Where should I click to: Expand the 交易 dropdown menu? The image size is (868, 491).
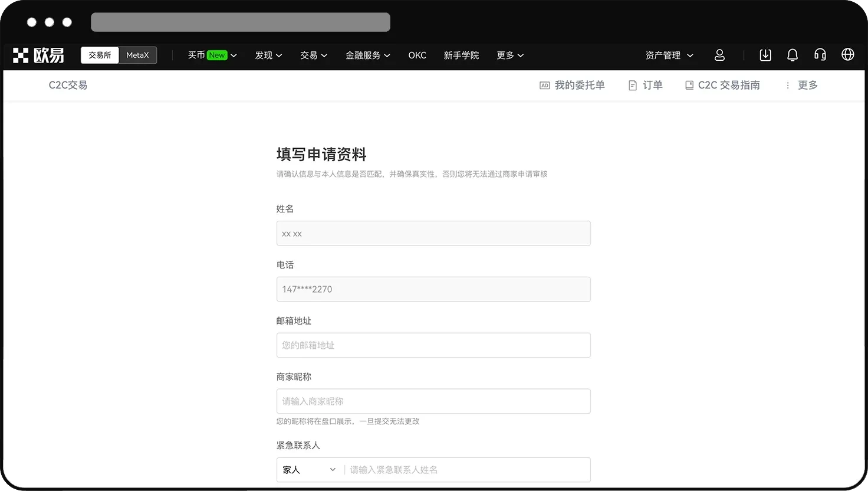tap(314, 55)
